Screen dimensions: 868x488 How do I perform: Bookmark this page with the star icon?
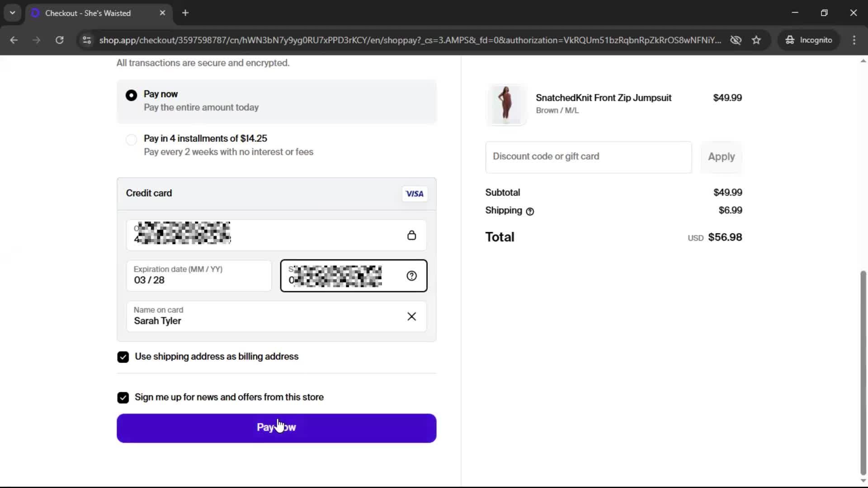[x=756, y=40]
